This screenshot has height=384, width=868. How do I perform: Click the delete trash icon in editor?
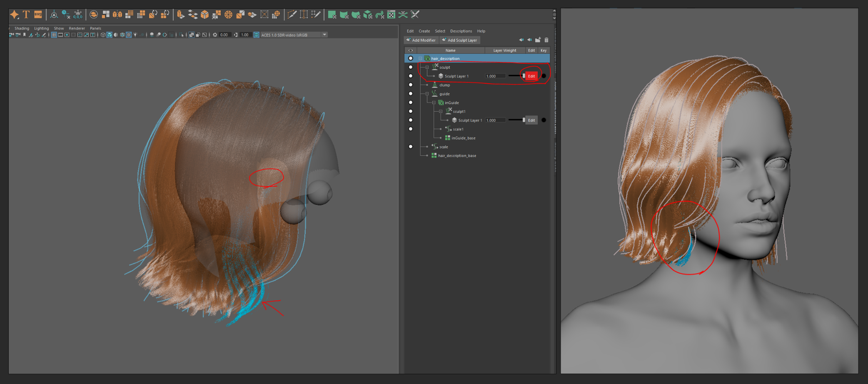pyautogui.click(x=546, y=40)
